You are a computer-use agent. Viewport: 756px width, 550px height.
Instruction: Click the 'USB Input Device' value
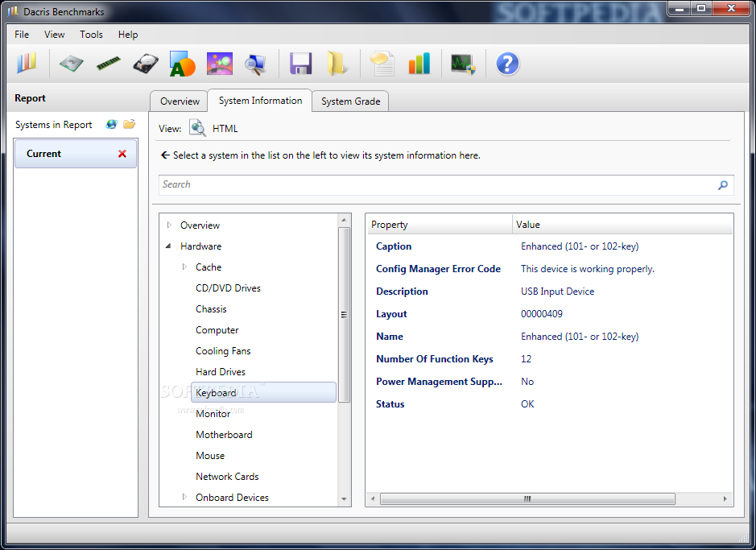coord(557,292)
